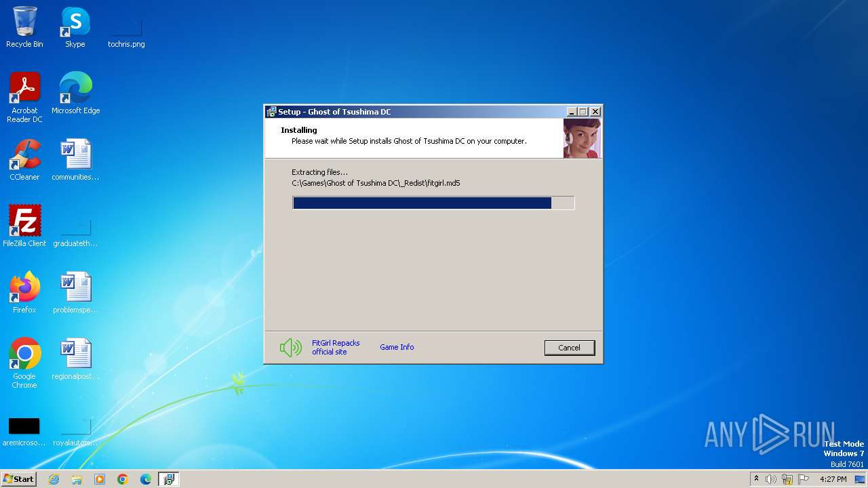The height and width of the screenshot is (488, 868).
Task: Open the volume tray icon
Action: (771, 479)
